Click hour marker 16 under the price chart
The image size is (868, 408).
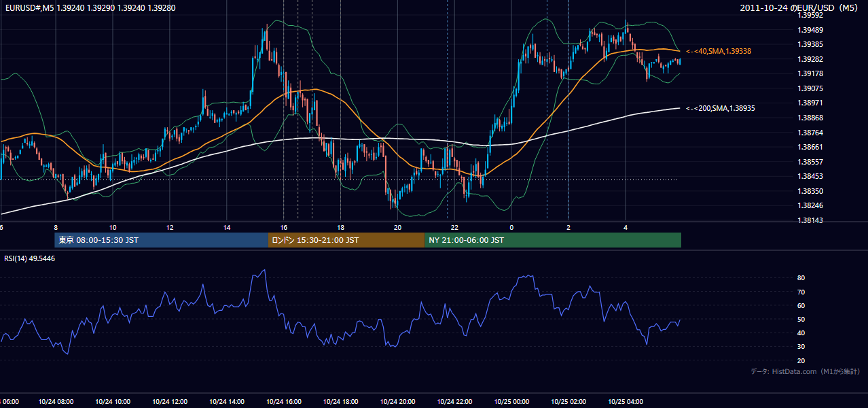284,227
